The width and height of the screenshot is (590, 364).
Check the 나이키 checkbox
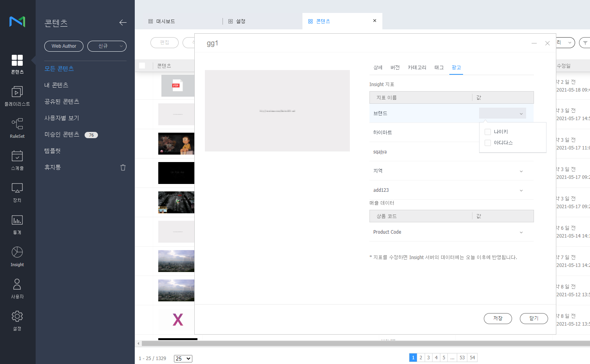click(x=488, y=132)
